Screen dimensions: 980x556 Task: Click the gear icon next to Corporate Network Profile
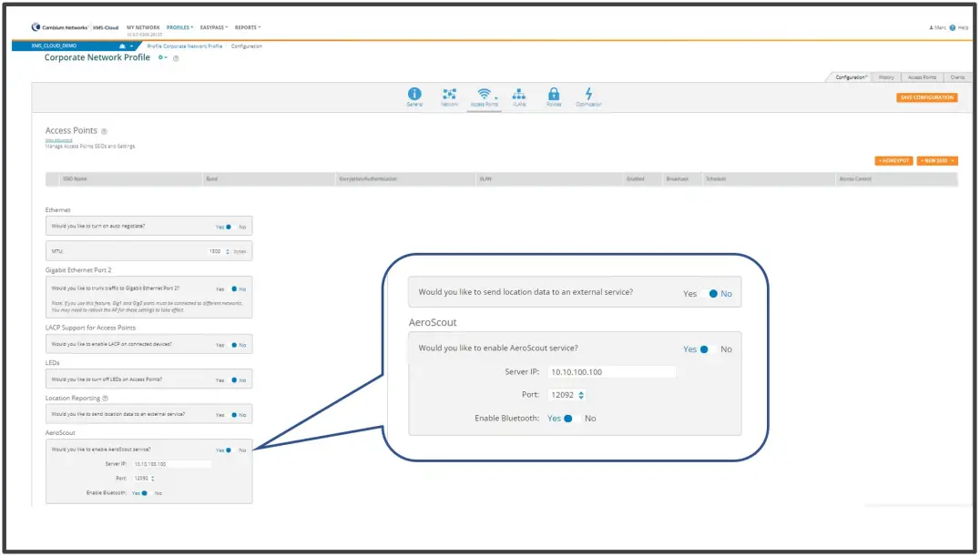point(159,57)
